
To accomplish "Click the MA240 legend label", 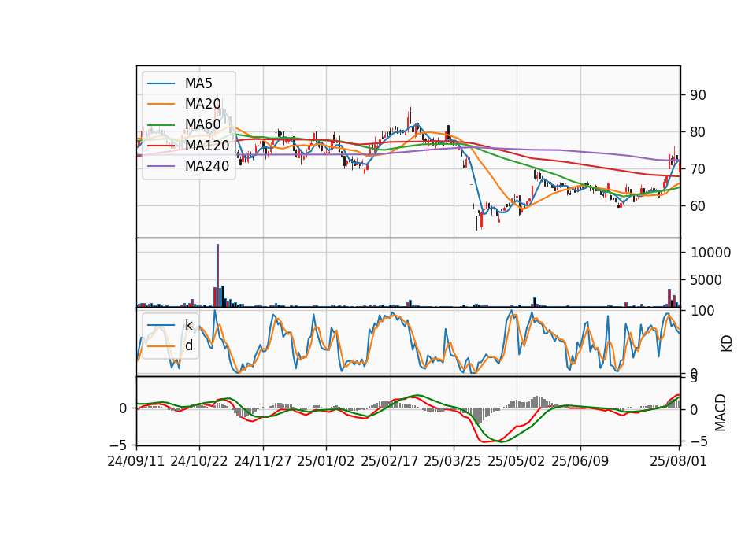I will [207, 166].
